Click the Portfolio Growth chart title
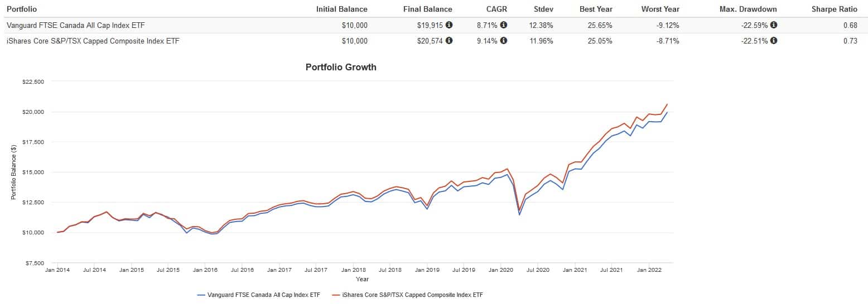This screenshot has width=868, height=307. click(x=341, y=67)
